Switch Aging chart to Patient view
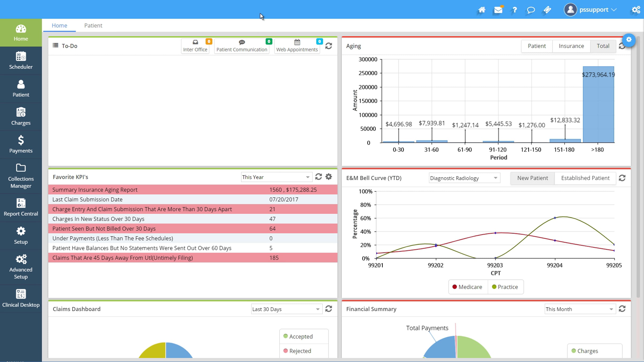 (537, 46)
